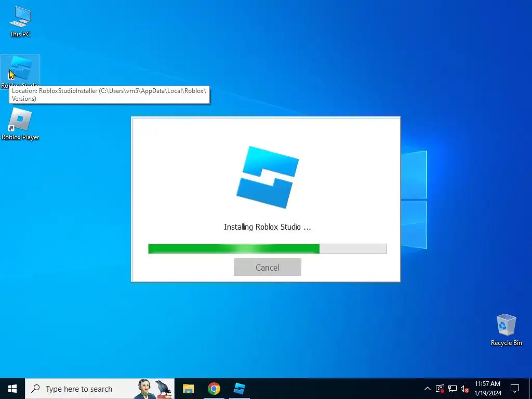This screenshot has height=399, width=532.
Task: Open Google Chrome from the taskbar
Action: (214, 389)
